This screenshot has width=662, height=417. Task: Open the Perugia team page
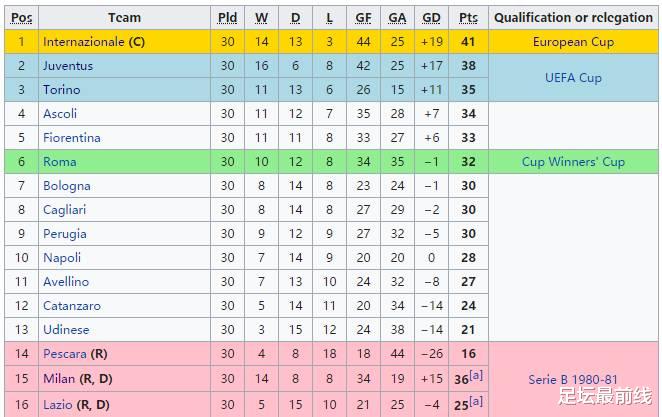click(65, 234)
